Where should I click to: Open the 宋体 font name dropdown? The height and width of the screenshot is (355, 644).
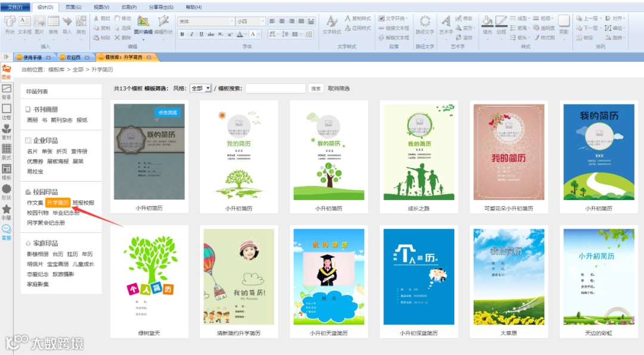point(231,21)
